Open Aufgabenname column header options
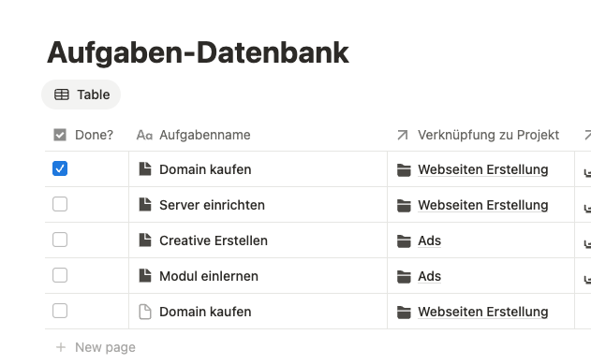Viewport: 591px width, 364px height. [x=258, y=135]
